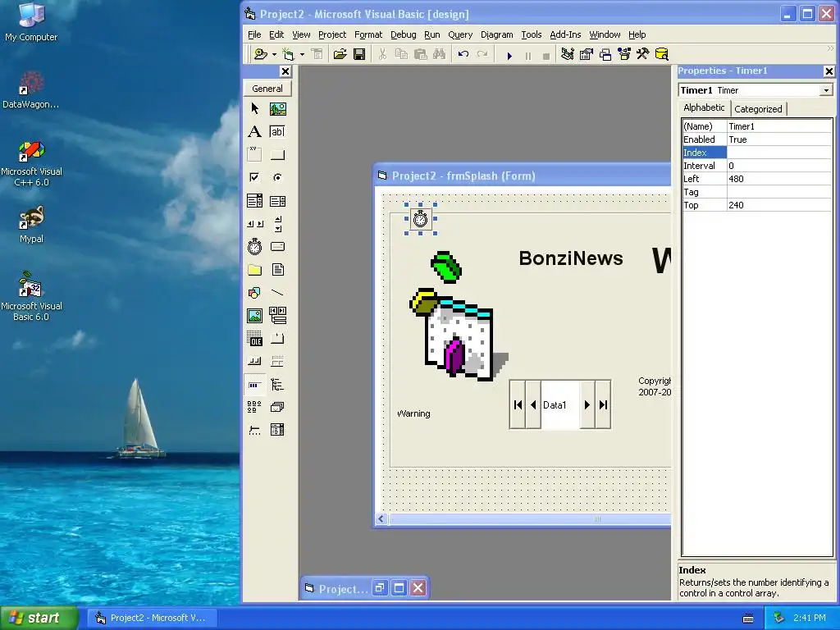840x630 pixels.
Task: Select the ComboBox control tool
Action: [255, 201]
